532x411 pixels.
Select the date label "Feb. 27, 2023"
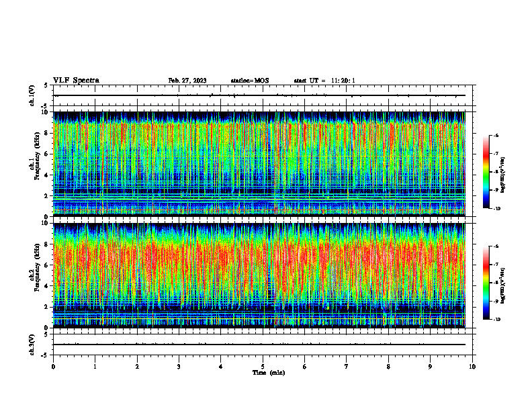tap(187, 81)
